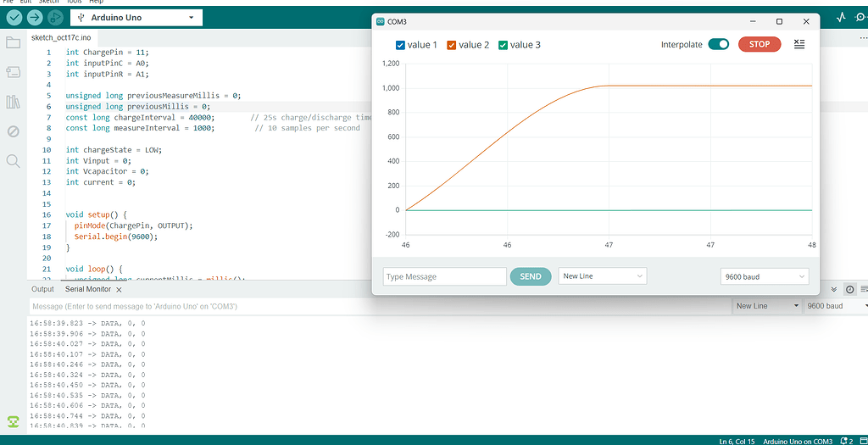868x445 pixels.
Task: Click serial log row 16:58:40.450
Action: click(x=87, y=385)
